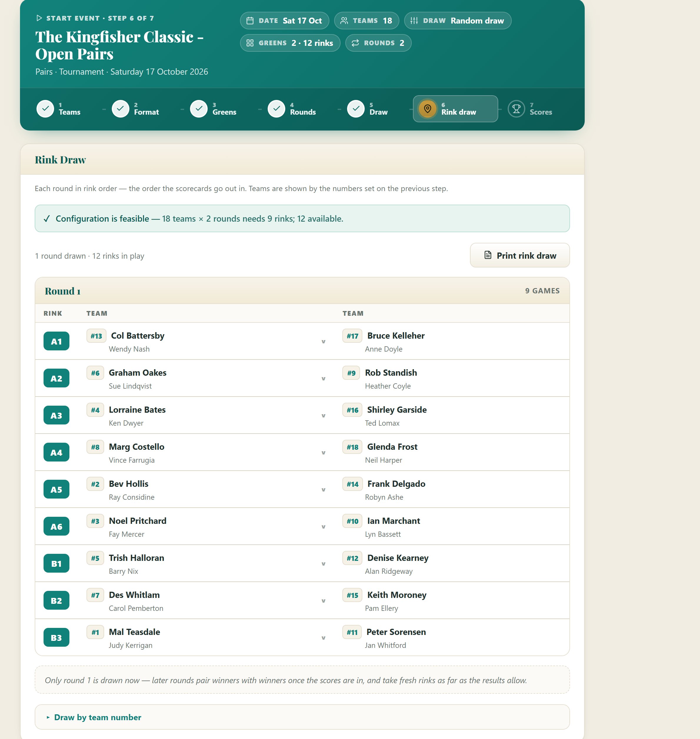Click the sliders icon in Draw pill
Screen dimensions: 700x739
414,21
